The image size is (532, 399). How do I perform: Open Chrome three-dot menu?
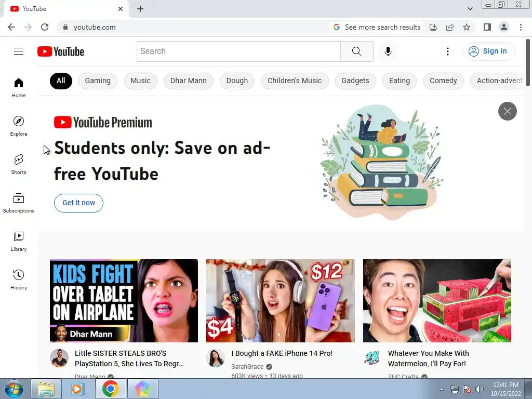(521, 27)
